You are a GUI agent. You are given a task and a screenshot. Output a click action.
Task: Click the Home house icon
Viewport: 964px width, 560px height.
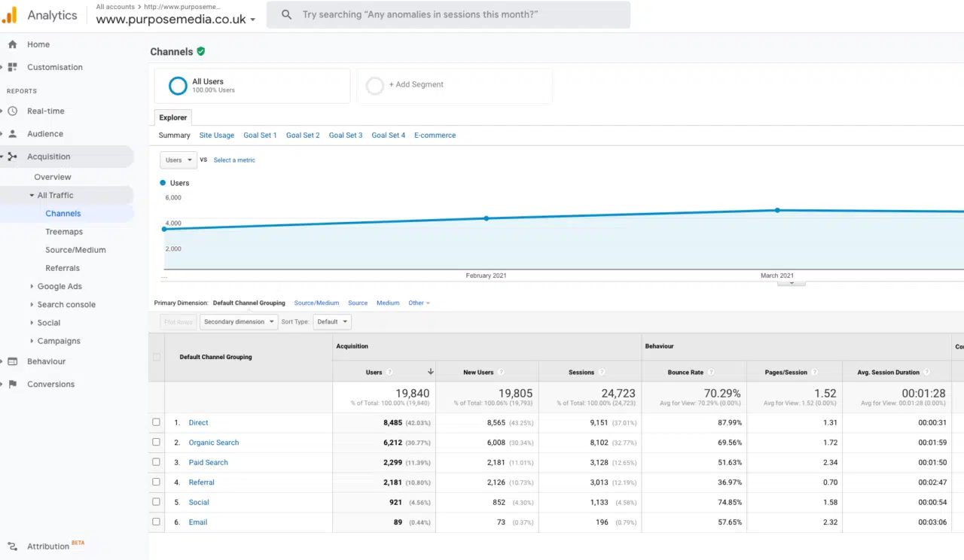point(12,44)
